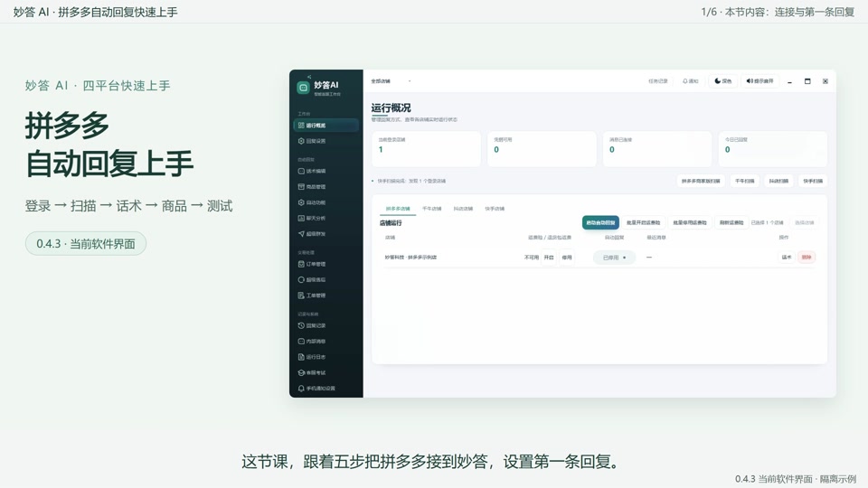Open 运行概览 in the sidebar

pyautogui.click(x=325, y=126)
